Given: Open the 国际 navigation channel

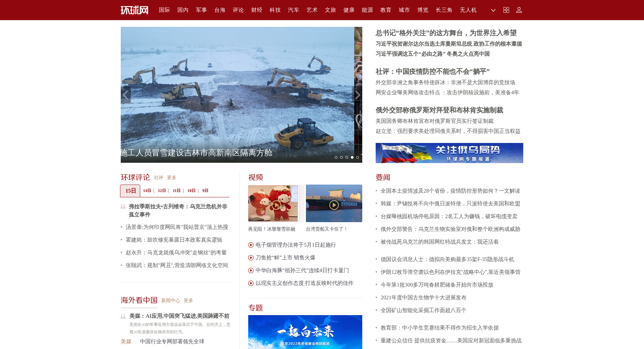Looking at the screenshot, I should coord(164,10).
